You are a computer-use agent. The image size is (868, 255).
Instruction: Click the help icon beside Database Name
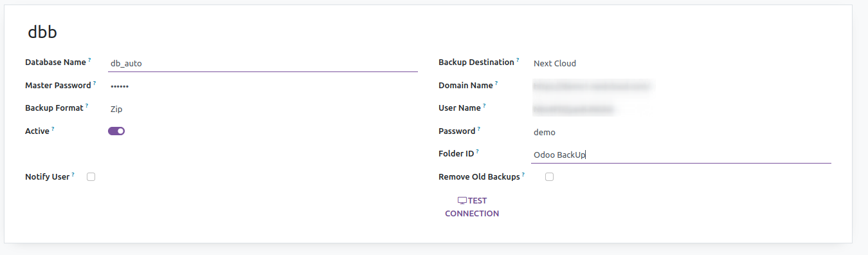[x=90, y=60]
